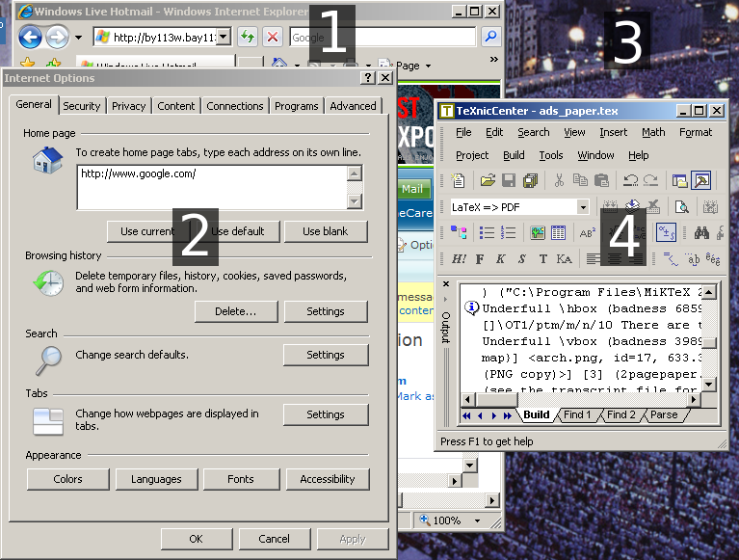Apply small caps KA format button
This screenshot has width=739, height=560.
[565, 258]
